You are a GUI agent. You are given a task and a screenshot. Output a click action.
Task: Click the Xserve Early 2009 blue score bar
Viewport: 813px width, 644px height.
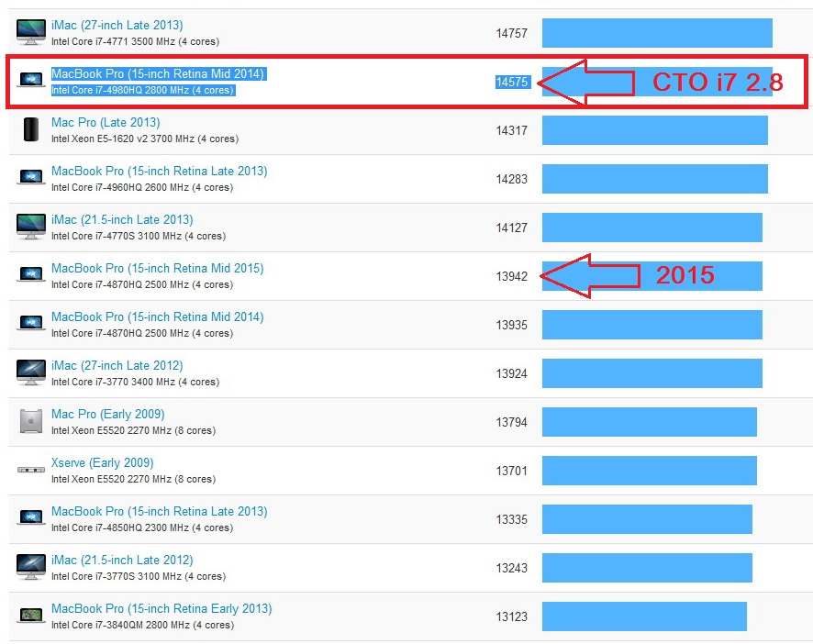[x=650, y=471]
